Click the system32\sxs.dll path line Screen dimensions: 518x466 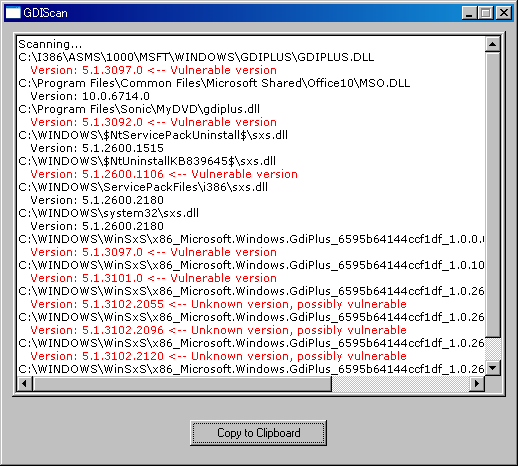108,213
